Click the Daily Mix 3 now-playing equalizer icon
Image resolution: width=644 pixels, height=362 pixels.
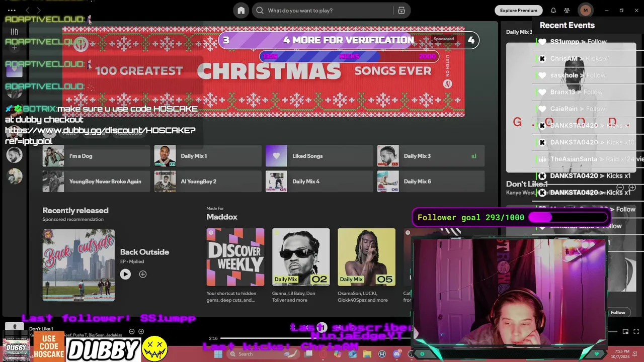473,156
